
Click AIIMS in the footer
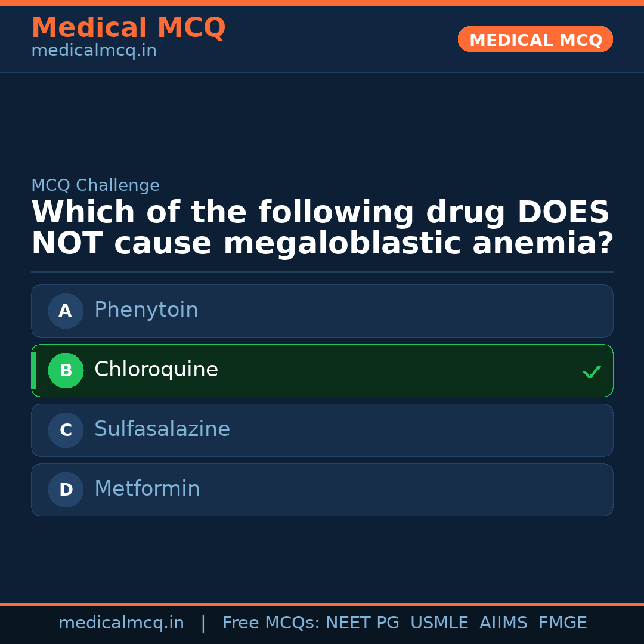tap(503, 623)
